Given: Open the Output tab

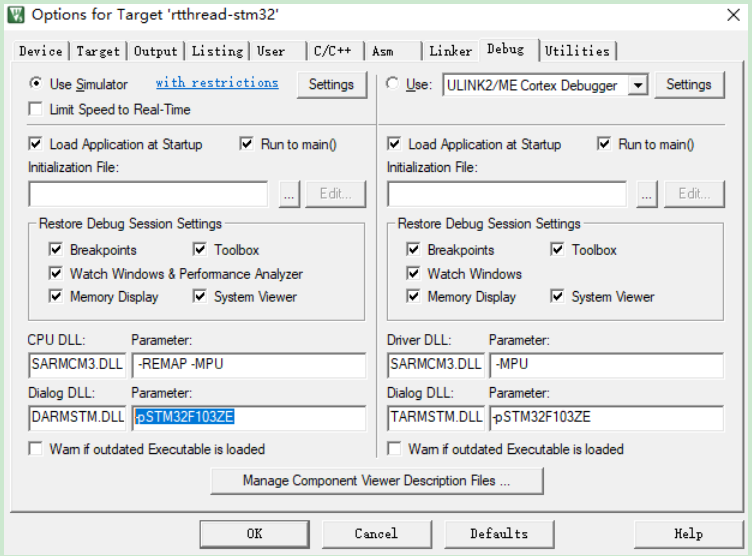Looking at the screenshot, I should (x=155, y=51).
